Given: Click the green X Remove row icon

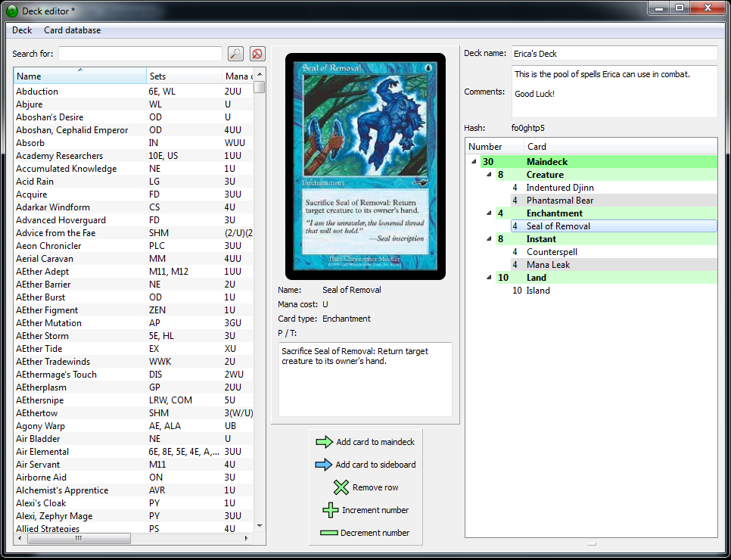Looking at the screenshot, I should (x=341, y=487).
